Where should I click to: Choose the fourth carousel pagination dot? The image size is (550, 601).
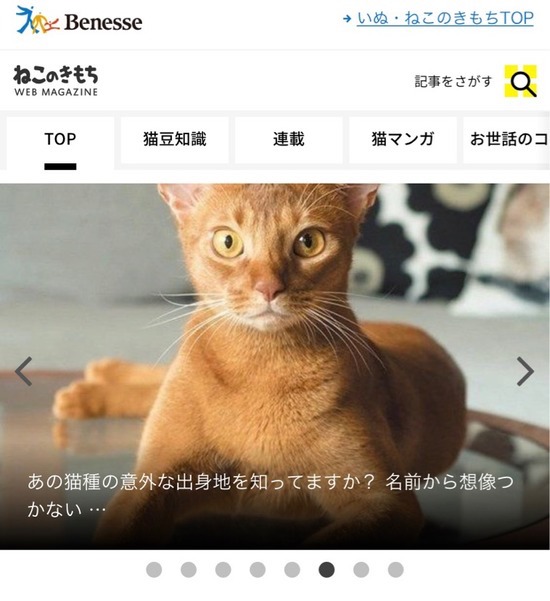pyautogui.click(x=258, y=570)
